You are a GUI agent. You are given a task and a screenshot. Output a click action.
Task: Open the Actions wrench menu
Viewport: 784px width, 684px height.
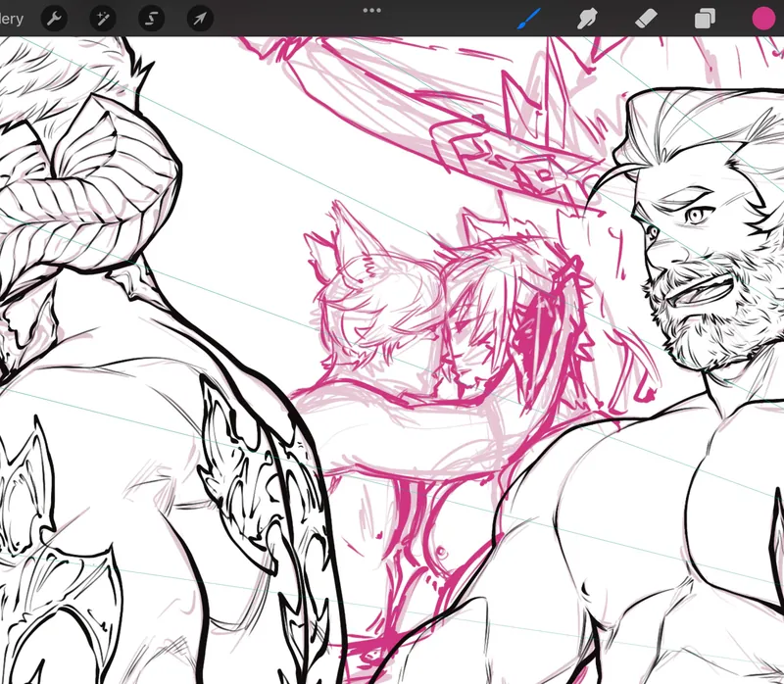pos(54,19)
